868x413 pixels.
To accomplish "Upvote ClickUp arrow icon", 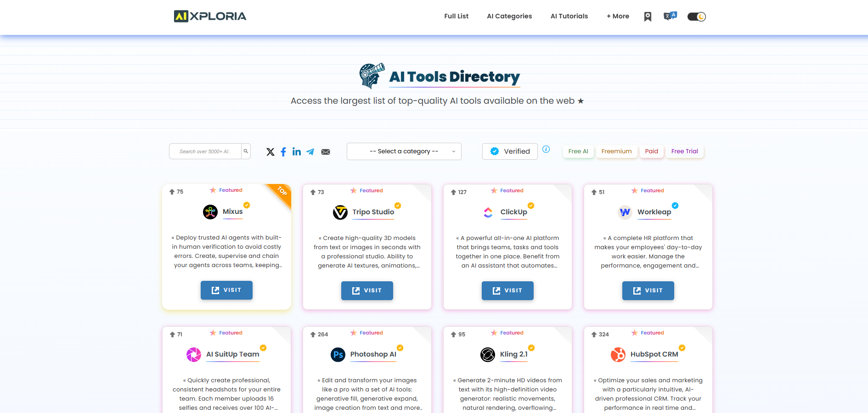I will [x=453, y=192].
